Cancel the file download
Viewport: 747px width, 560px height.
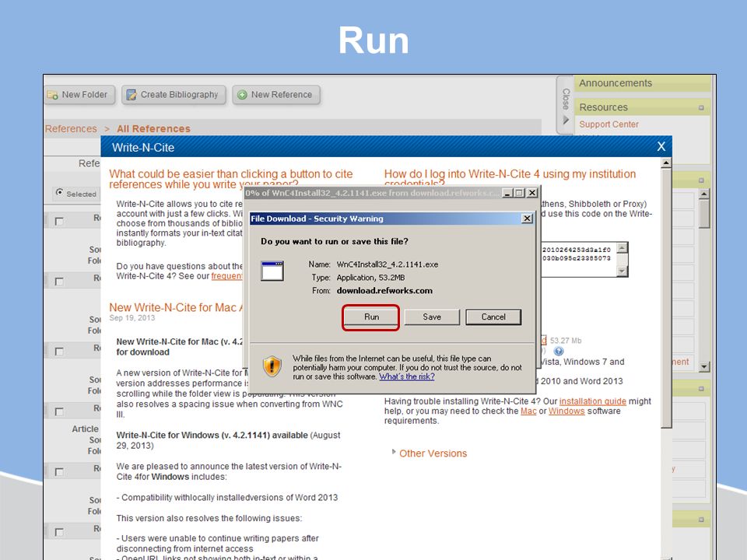pyautogui.click(x=493, y=317)
